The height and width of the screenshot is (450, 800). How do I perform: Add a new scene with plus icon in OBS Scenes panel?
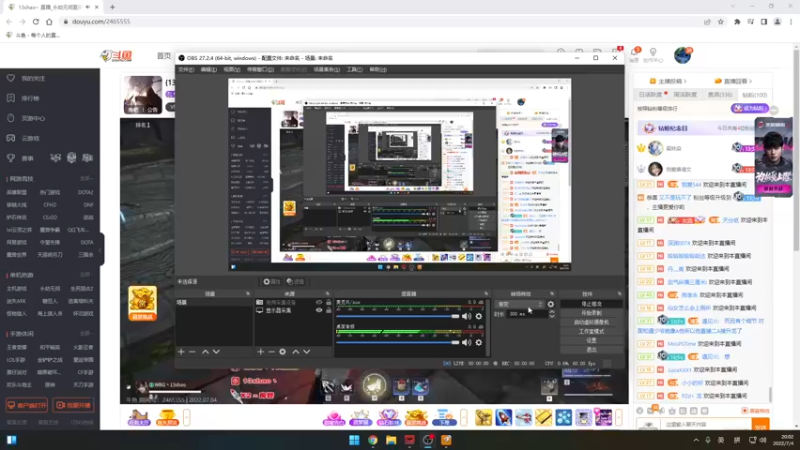pos(181,352)
